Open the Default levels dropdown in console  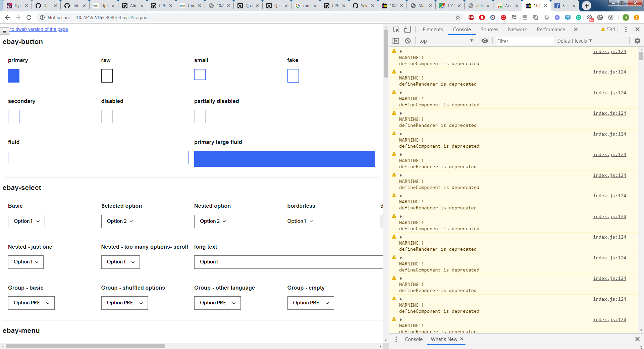[x=574, y=41]
